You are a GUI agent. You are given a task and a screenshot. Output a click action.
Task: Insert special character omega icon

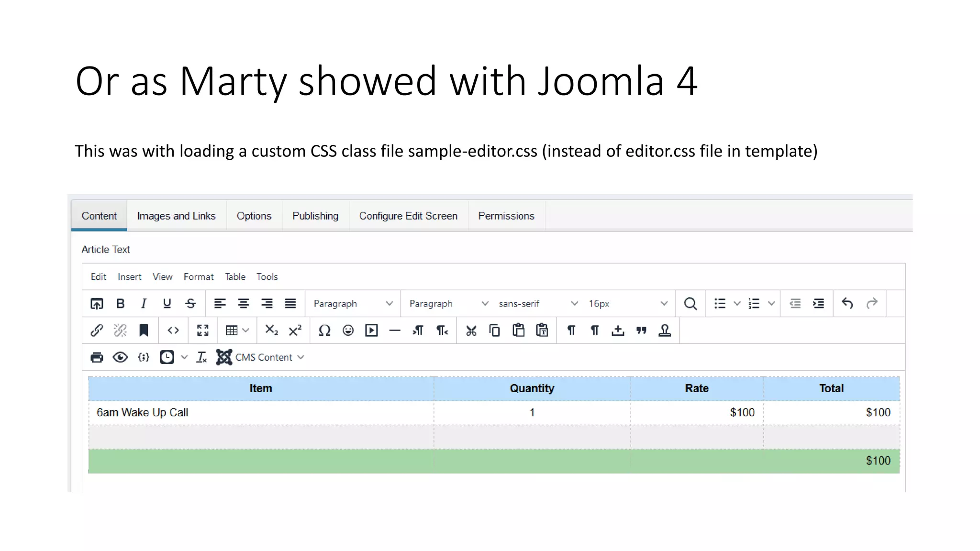pyautogui.click(x=325, y=331)
